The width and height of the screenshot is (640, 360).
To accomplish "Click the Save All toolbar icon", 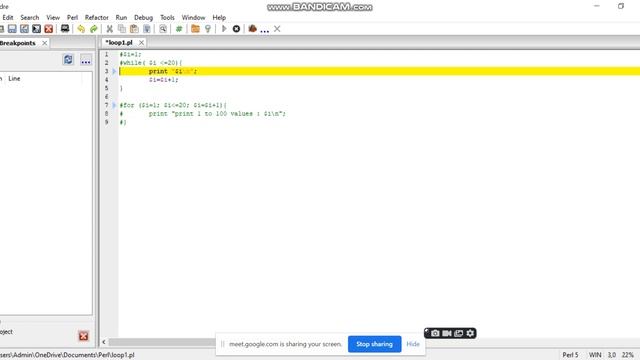I will tap(37, 29).
